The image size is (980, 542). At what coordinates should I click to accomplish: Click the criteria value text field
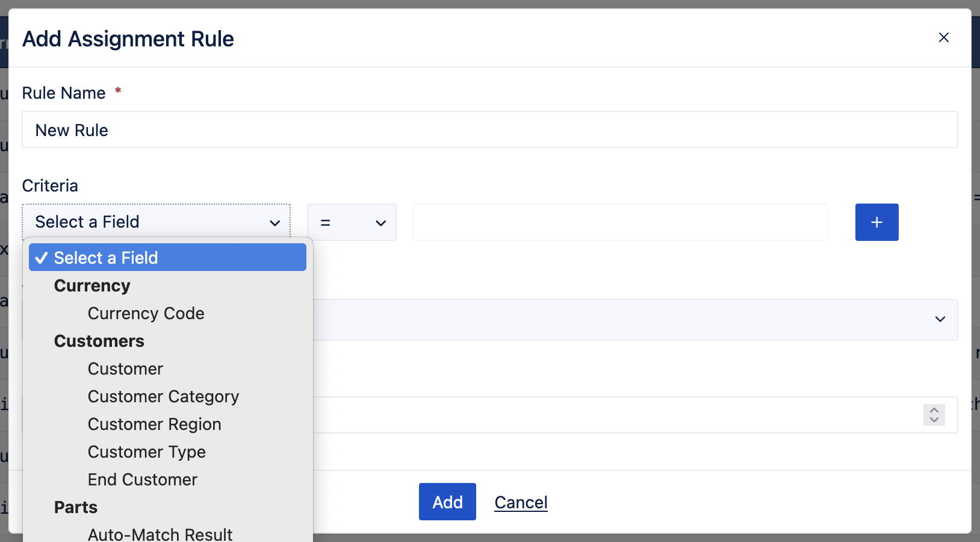click(620, 222)
